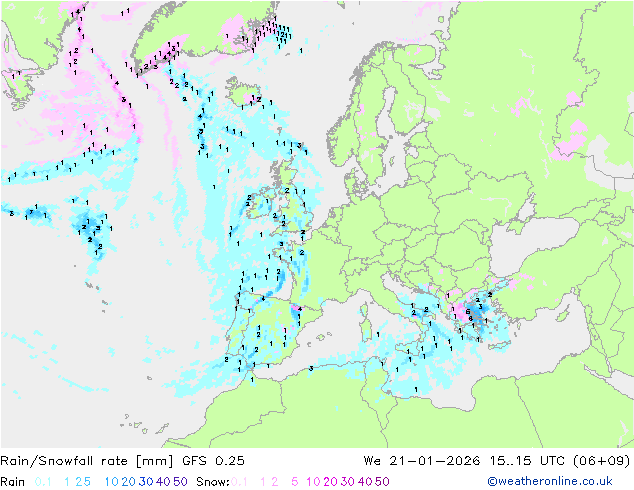This screenshot has width=634, height=490.
Task: Click the 'Rain/Snowfall rate [mm]' title text
Action: tap(87, 461)
